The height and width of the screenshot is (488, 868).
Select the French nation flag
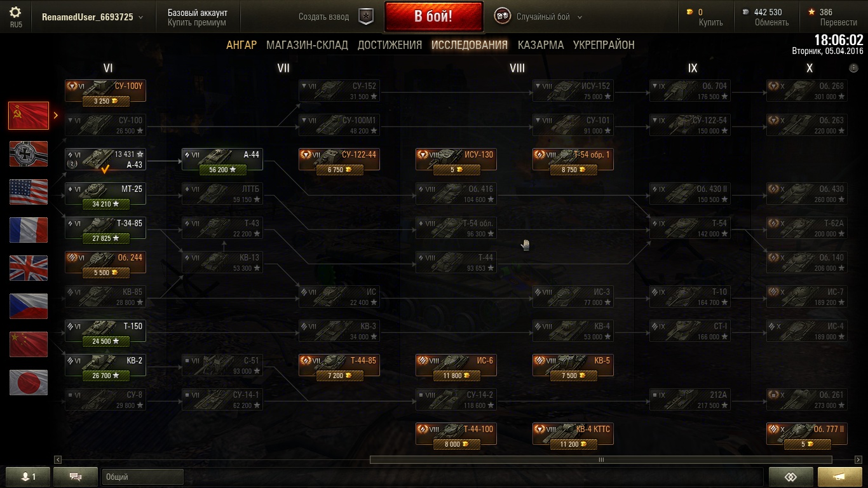[x=29, y=230]
